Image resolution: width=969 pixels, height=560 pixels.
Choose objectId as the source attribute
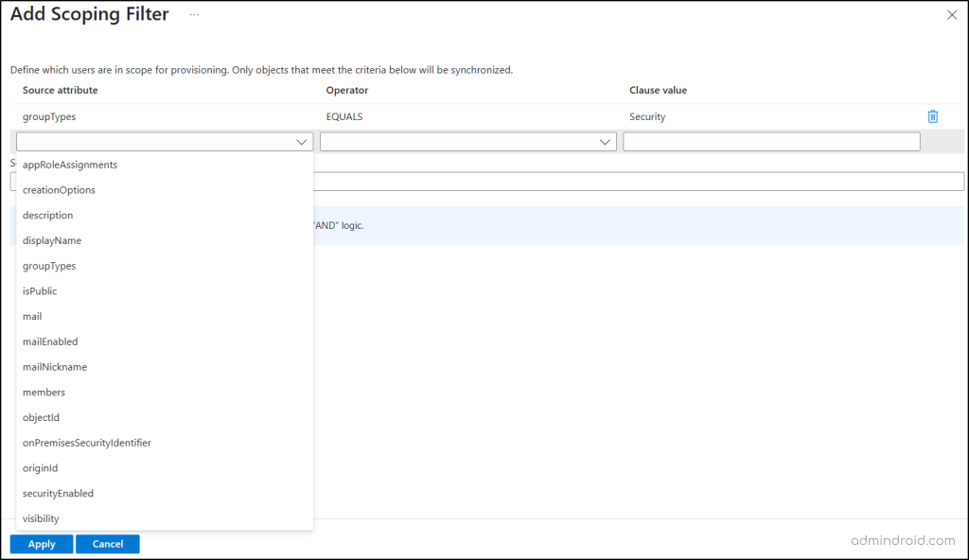click(41, 417)
